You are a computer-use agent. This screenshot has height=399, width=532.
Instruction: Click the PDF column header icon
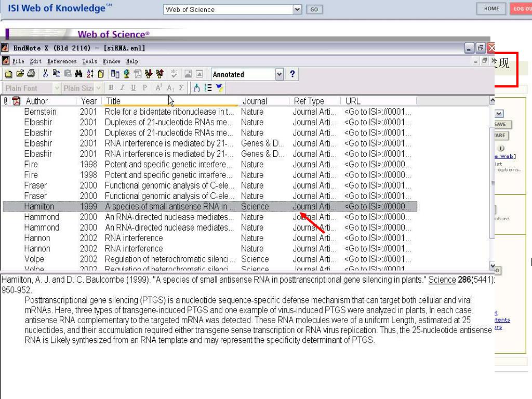tap(16, 101)
